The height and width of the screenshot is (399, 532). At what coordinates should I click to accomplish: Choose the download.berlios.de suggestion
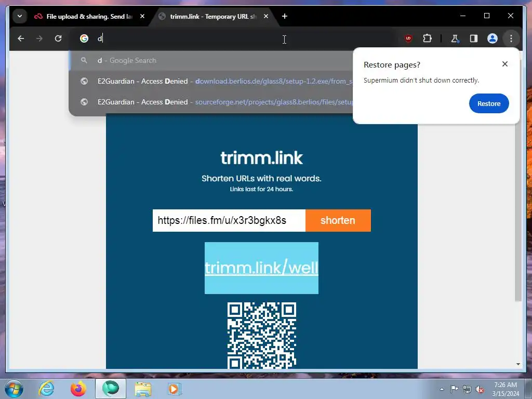click(211, 81)
